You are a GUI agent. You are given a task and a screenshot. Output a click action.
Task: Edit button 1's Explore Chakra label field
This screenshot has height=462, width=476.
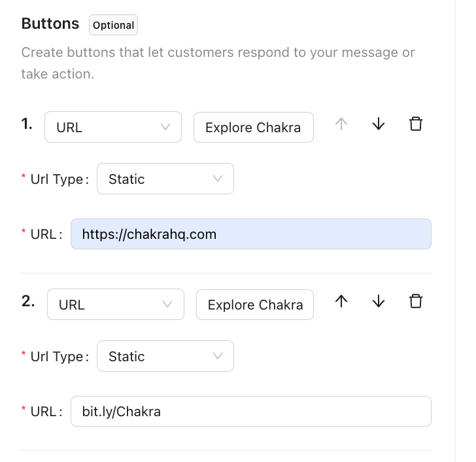[253, 128]
